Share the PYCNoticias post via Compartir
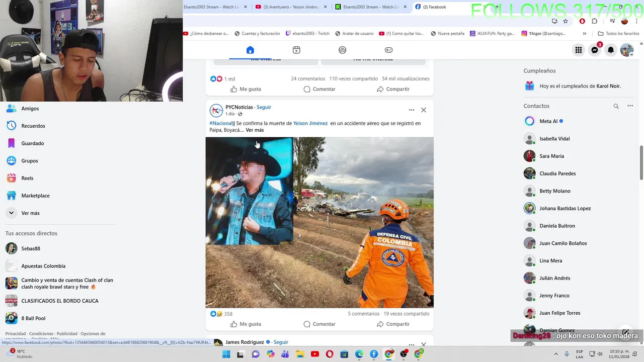 coord(393,324)
